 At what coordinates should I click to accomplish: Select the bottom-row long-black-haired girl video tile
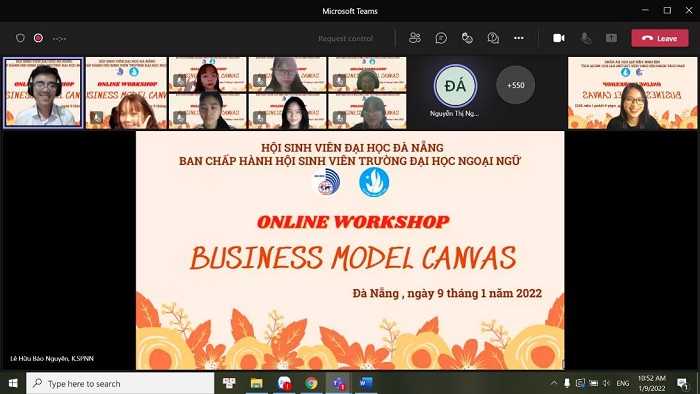click(287, 112)
